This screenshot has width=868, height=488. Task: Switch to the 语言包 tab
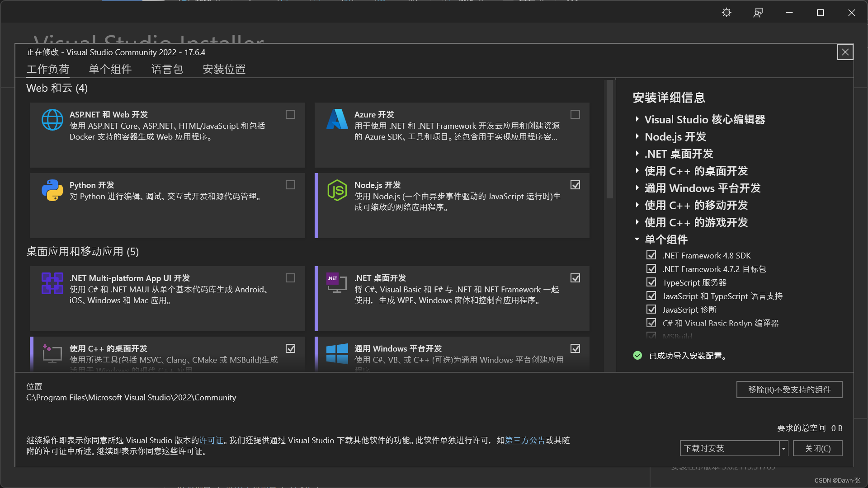(167, 69)
